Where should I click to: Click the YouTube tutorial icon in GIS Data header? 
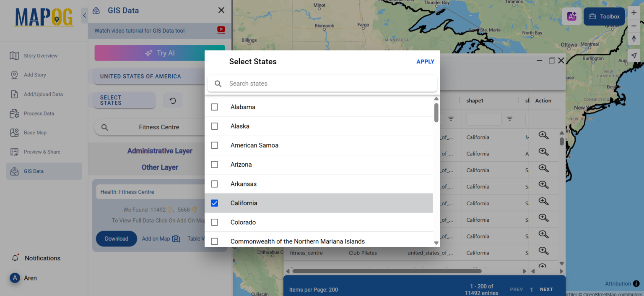pos(221,30)
